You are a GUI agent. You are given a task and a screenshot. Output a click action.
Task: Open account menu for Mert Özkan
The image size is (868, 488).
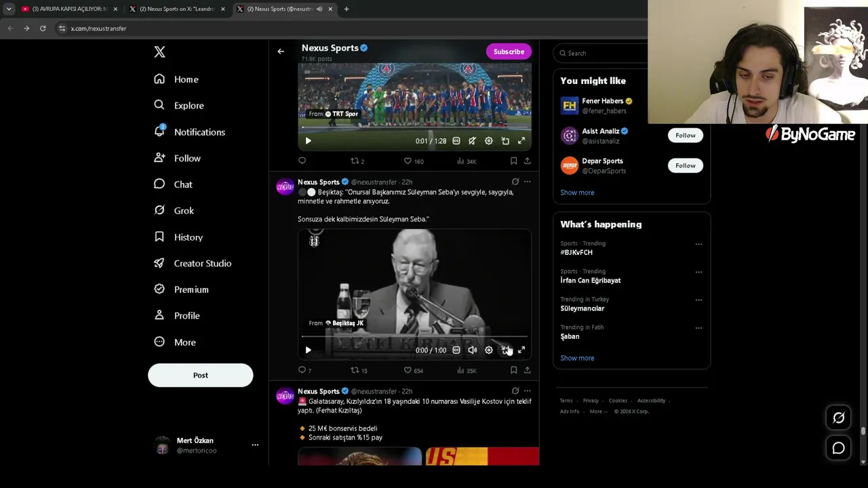(x=255, y=445)
